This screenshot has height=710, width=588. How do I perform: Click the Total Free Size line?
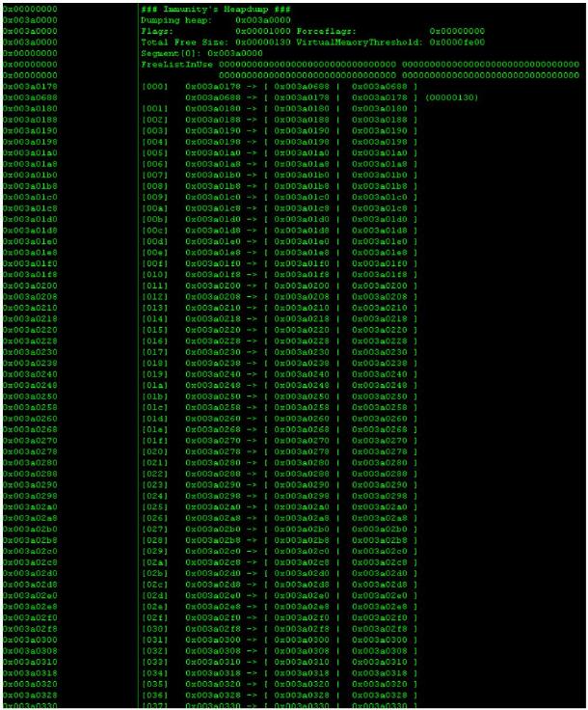click(x=312, y=42)
